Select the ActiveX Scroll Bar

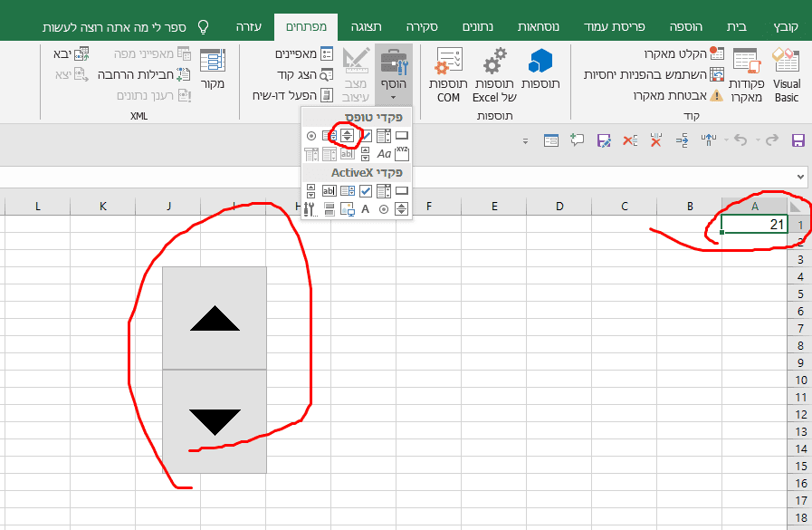tap(310, 190)
